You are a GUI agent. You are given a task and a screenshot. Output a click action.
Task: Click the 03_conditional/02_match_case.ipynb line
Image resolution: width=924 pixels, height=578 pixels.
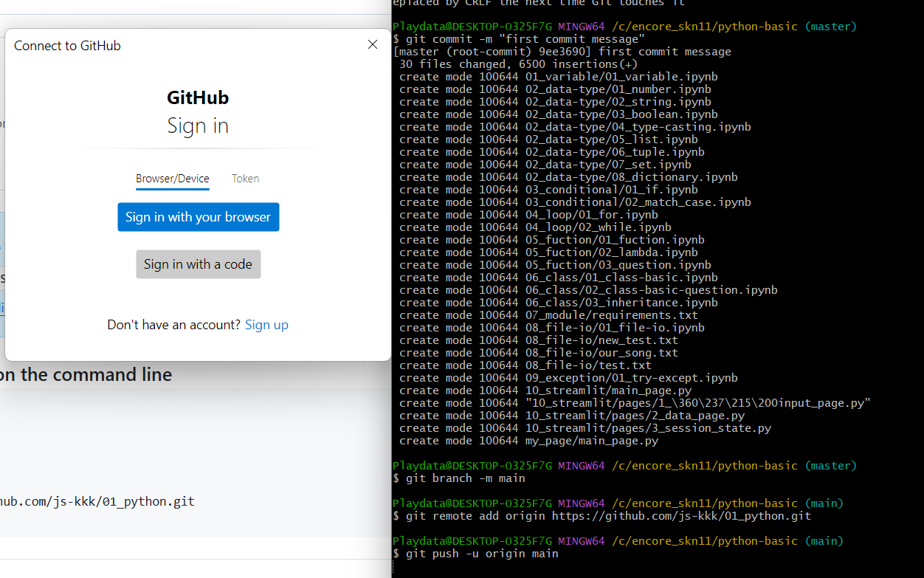pyautogui.click(x=576, y=202)
